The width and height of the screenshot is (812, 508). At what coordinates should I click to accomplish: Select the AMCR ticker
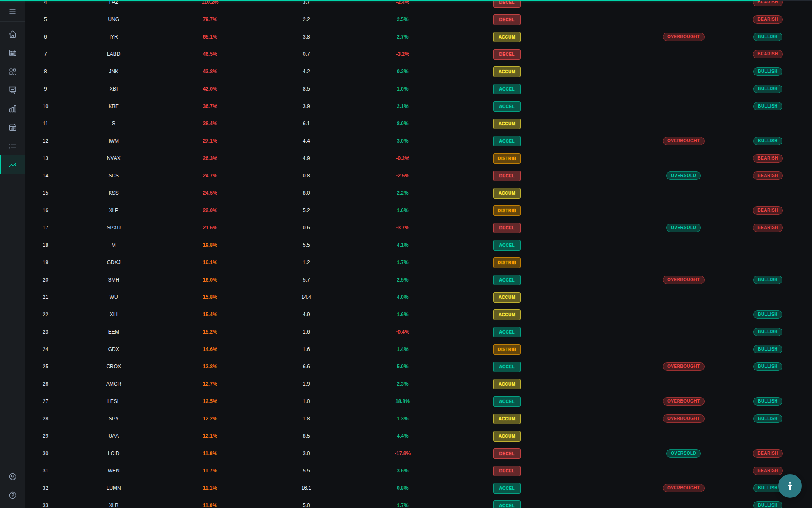point(113,384)
